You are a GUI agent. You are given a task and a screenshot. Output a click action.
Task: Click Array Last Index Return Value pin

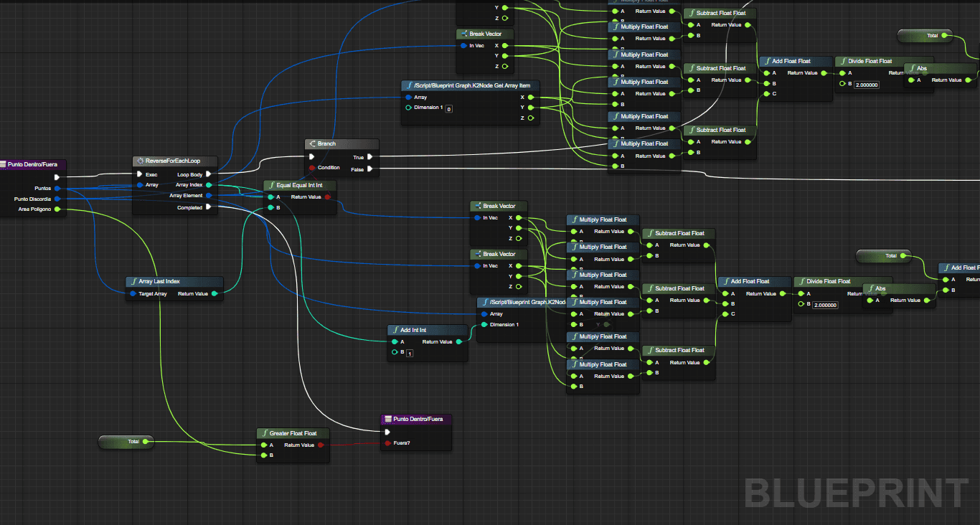pos(215,293)
